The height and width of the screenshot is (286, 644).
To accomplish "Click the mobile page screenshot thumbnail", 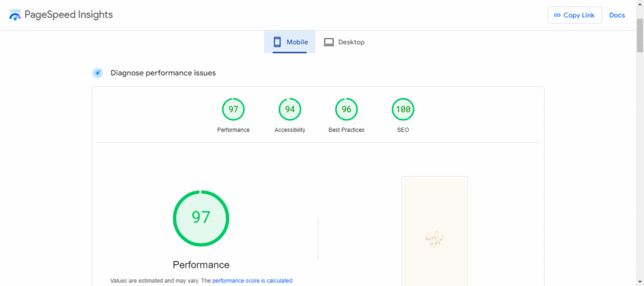I will click(435, 233).
